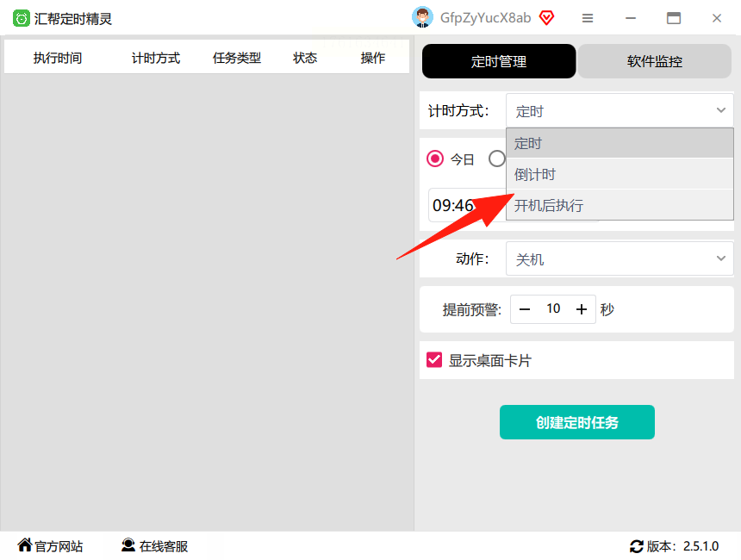
Task: Open the 官方网站 link
Action: coord(51,546)
